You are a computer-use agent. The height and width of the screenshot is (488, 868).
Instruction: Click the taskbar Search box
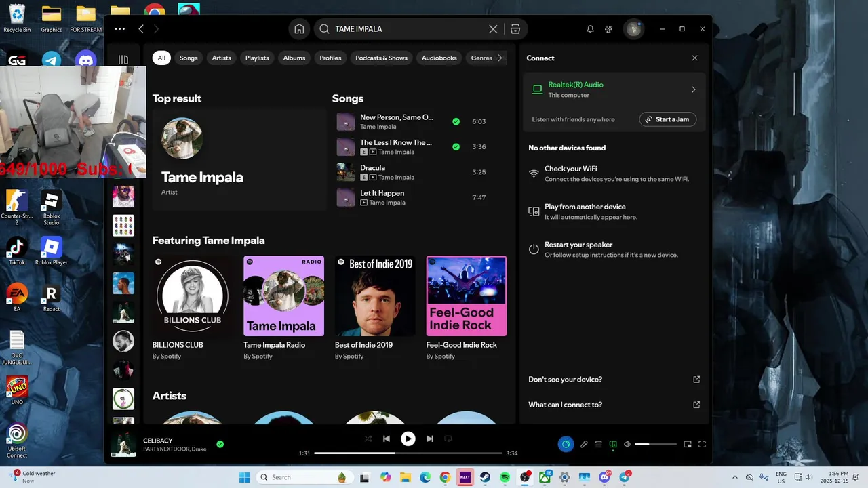(303, 477)
